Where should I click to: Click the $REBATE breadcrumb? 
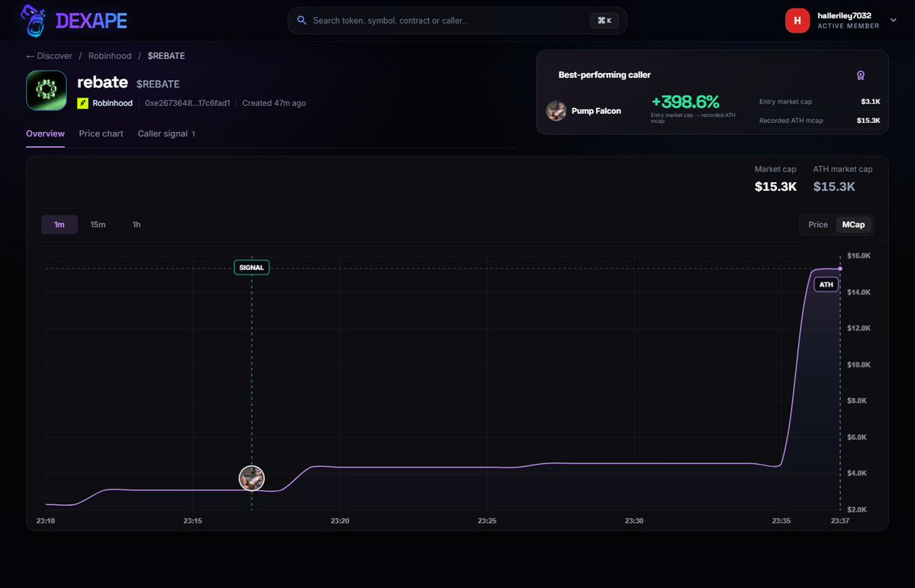[166, 56]
